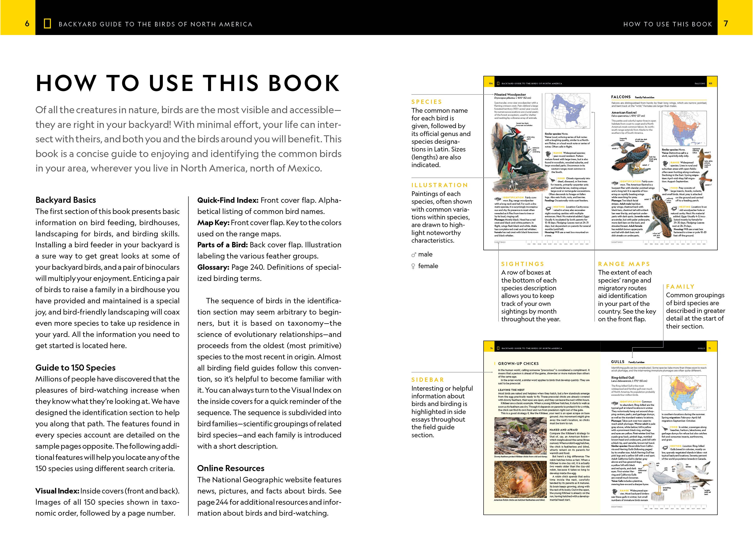This screenshot has width=753, height=560.
Task: Click the SPECIES callout label
Action: click(427, 102)
